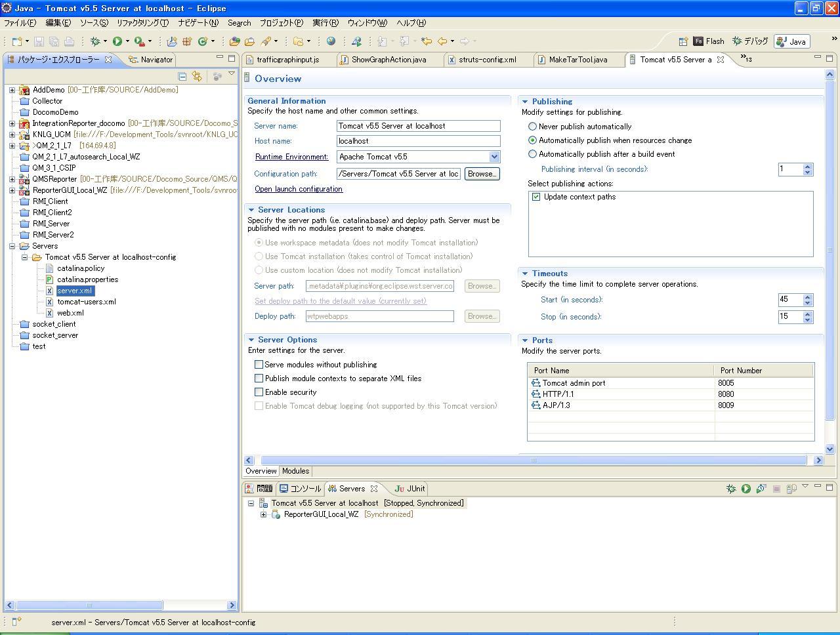Click Open launch configuration link
Screen dimensions: 840x635
point(299,189)
